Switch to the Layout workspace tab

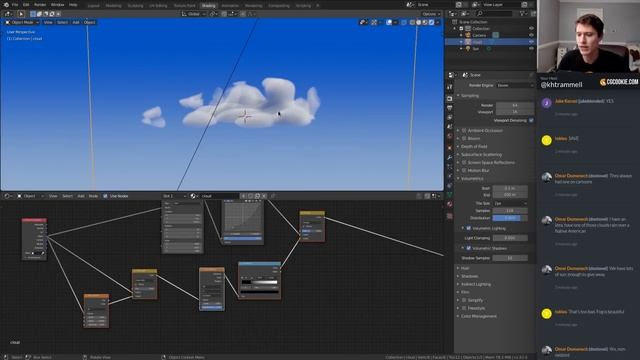pyautogui.click(x=93, y=6)
